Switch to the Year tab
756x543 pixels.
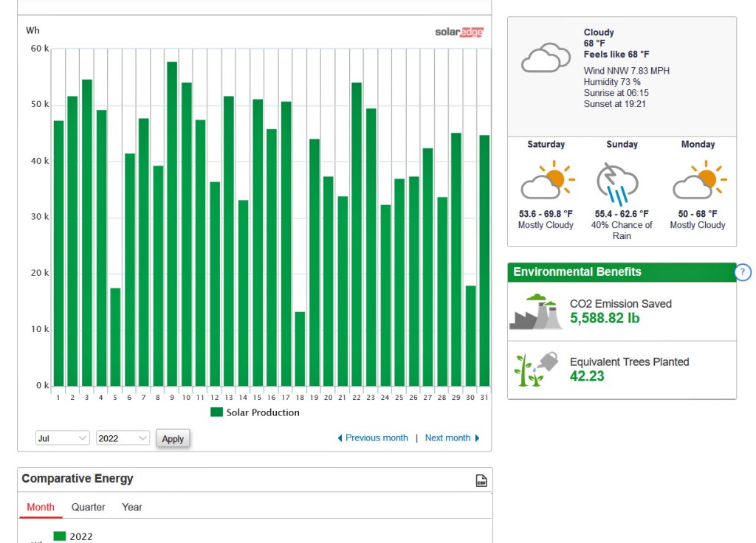(132, 508)
